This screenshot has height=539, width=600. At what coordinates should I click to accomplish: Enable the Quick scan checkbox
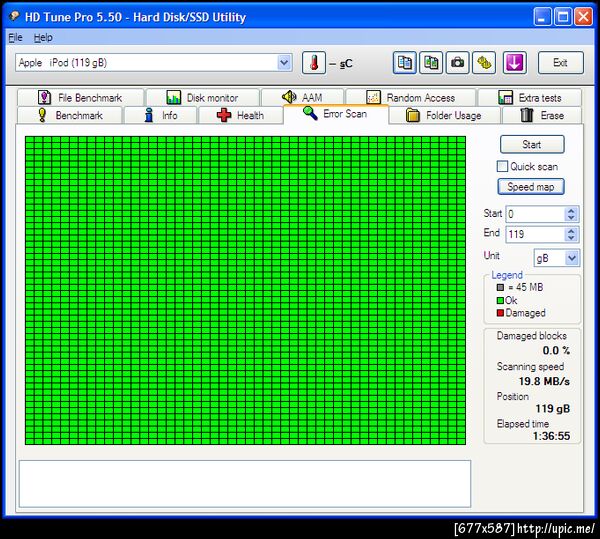click(x=502, y=166)
